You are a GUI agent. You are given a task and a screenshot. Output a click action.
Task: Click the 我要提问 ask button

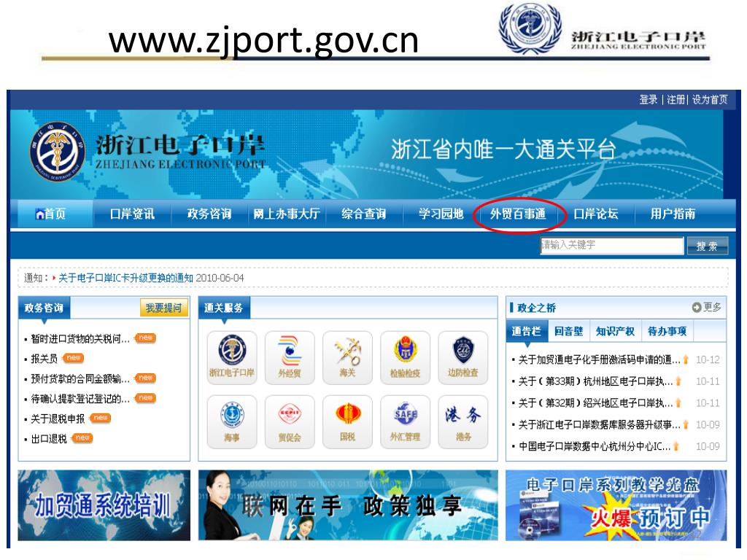164,308
